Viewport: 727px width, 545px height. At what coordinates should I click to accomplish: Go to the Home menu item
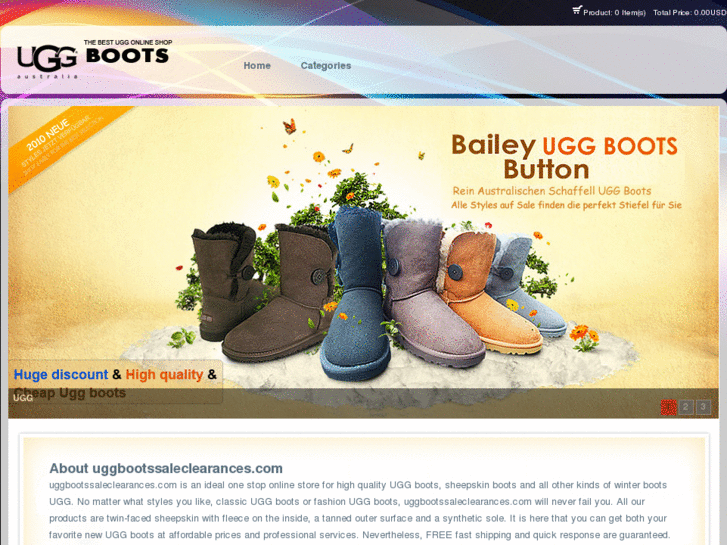[257, 65]
